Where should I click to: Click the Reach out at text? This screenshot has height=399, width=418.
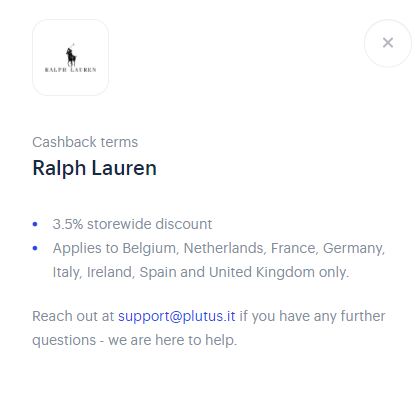(x=73, y=316)
